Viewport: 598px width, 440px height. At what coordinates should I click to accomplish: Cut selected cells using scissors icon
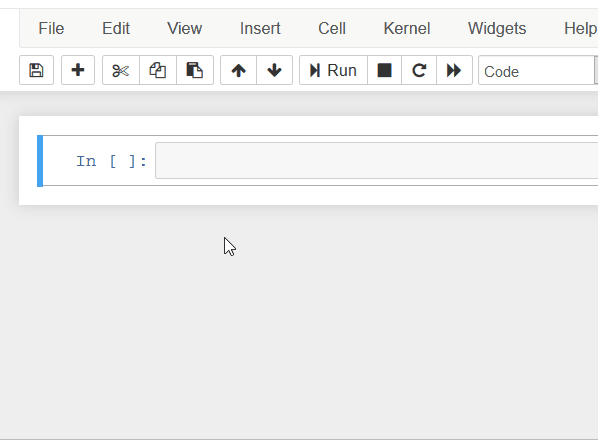click(121, 70)
